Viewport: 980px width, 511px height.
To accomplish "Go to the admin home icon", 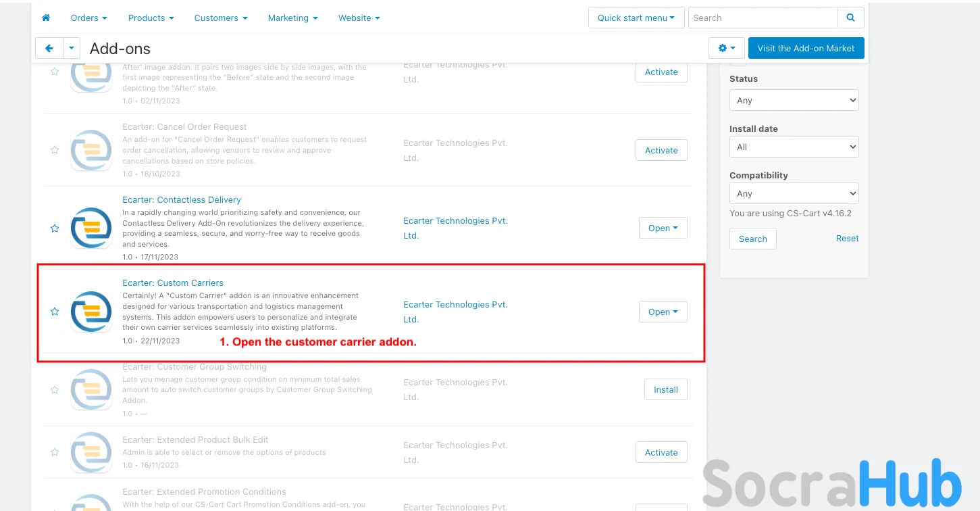I will pyautogui.click(x=46, y=18).
